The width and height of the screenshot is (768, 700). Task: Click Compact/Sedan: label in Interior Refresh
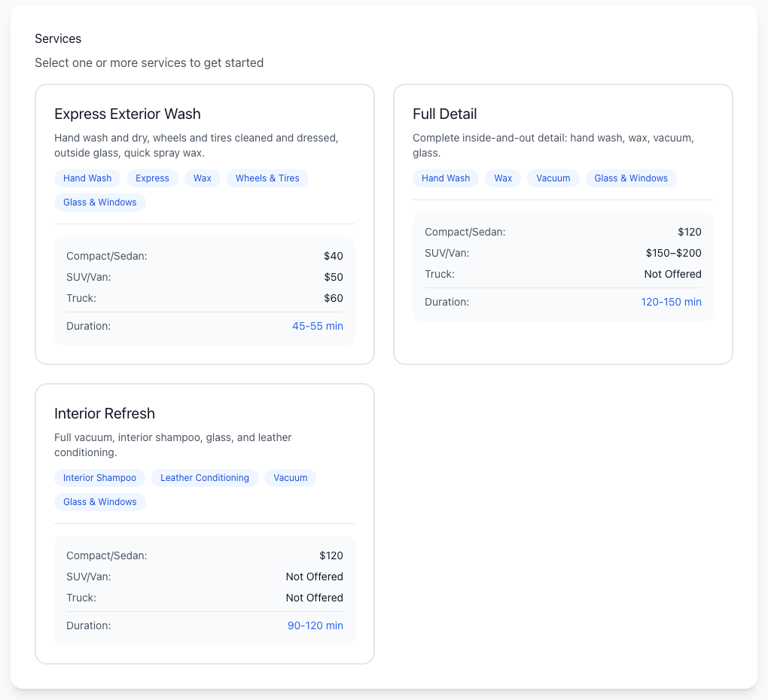click(x=107, y=555)
